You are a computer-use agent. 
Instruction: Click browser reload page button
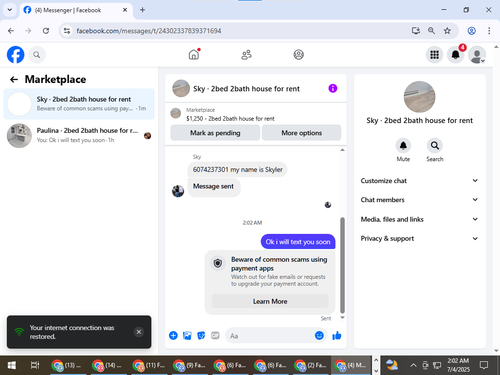pyautogui.click(x=46, y=31)
